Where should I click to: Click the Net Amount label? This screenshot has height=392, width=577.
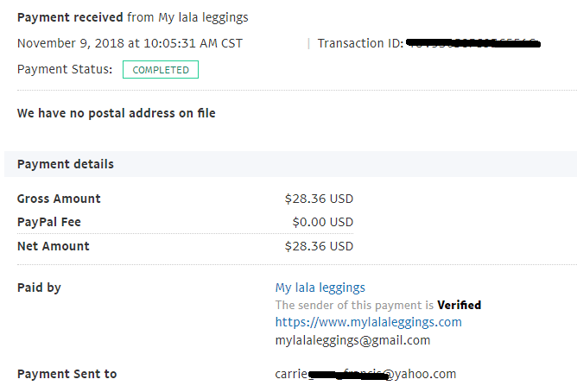click(54, 246)
